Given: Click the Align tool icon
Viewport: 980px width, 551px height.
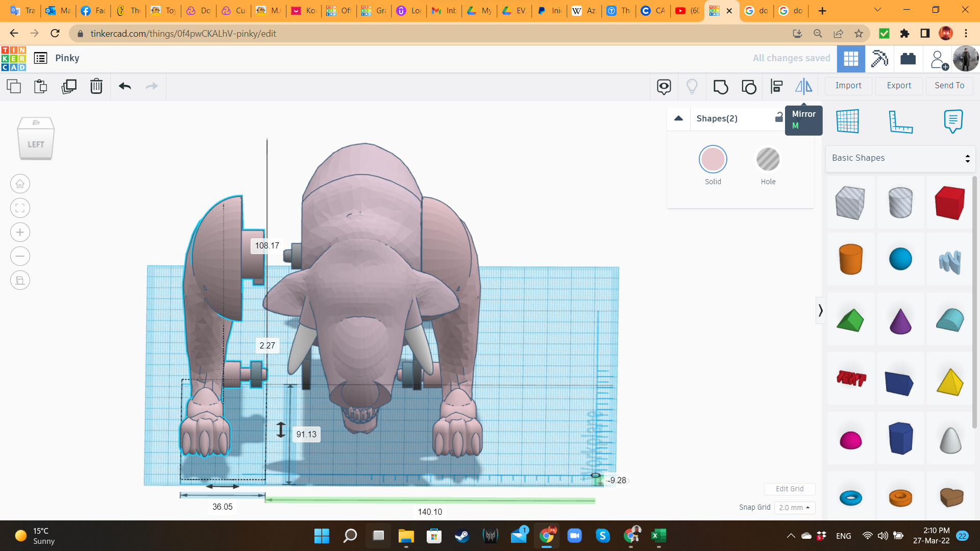Looking at the screenshot, I should (776, 86).
